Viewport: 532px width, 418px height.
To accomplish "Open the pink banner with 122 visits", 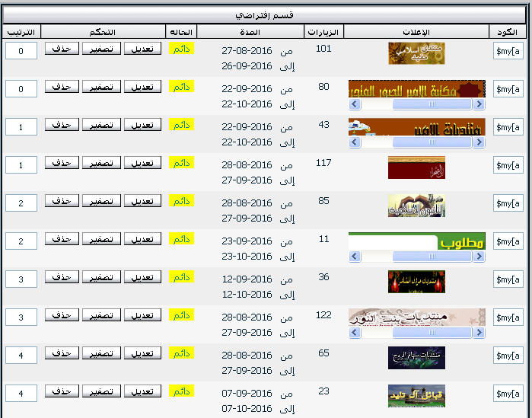I will click(x=417, y=317).
